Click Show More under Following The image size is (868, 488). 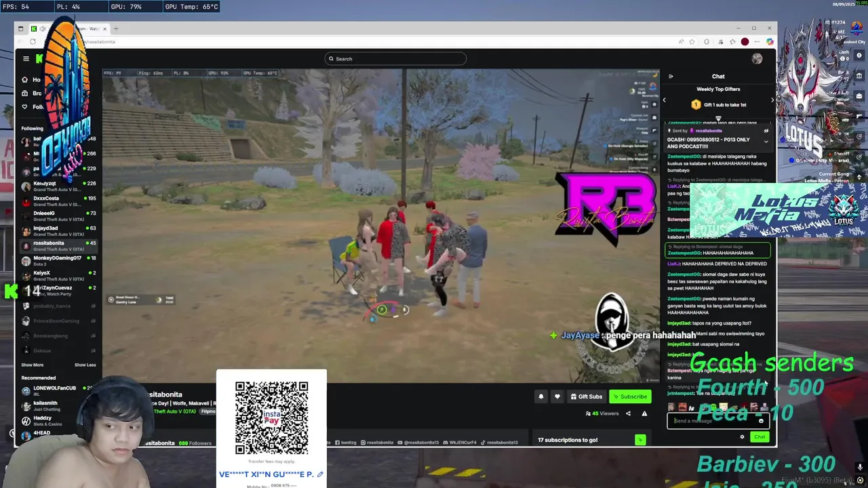click(x=32, y=365)
